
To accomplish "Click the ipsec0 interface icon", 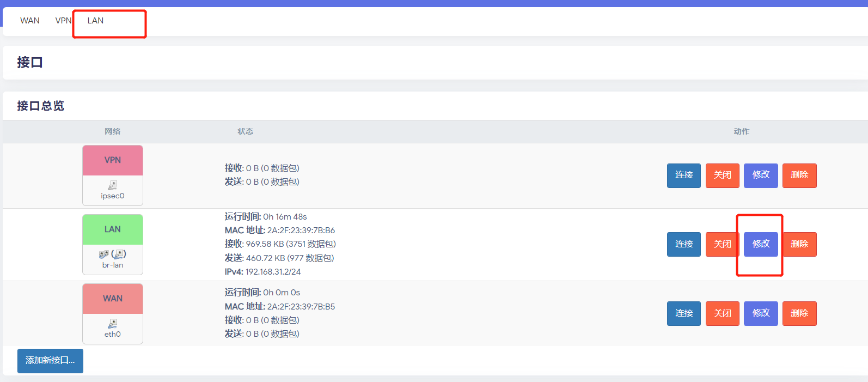I will coord(113,185).
